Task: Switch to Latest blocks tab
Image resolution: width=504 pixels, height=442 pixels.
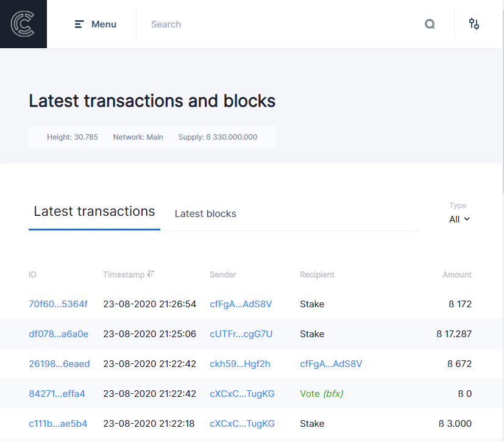Action: [x=205, y=214]
